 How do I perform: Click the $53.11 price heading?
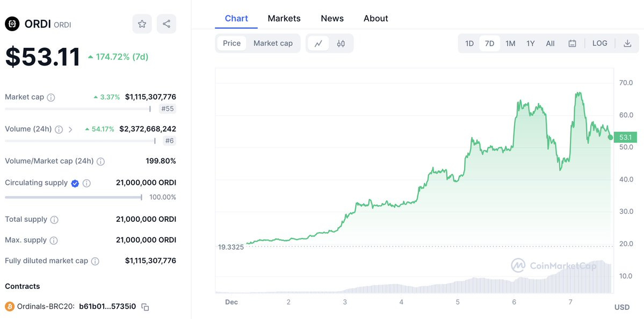coord(43,57)
